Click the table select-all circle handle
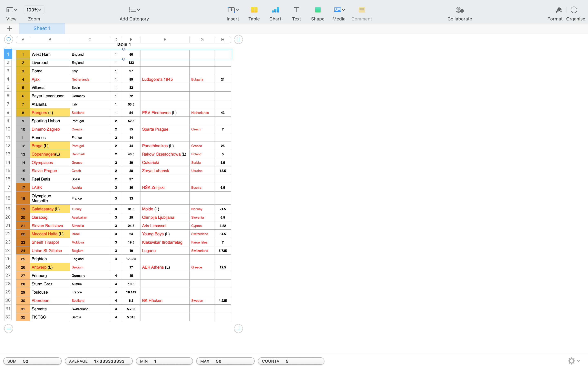The width and height of the screenshot is (588, 368). point(9,39)
